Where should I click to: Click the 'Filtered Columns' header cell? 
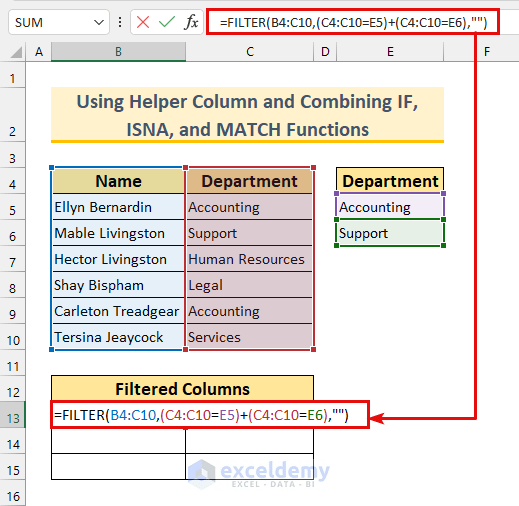tap(182, 389)
